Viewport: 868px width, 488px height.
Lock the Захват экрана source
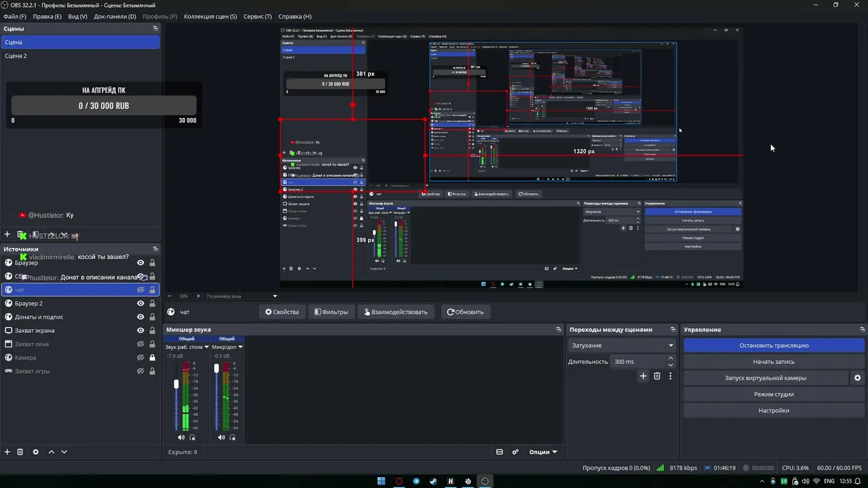click(x=152, y=331)
